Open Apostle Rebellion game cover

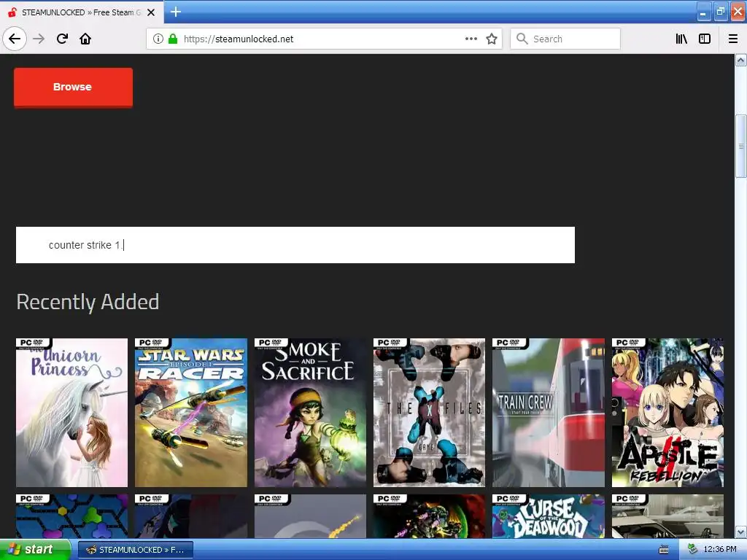[667, 413]
